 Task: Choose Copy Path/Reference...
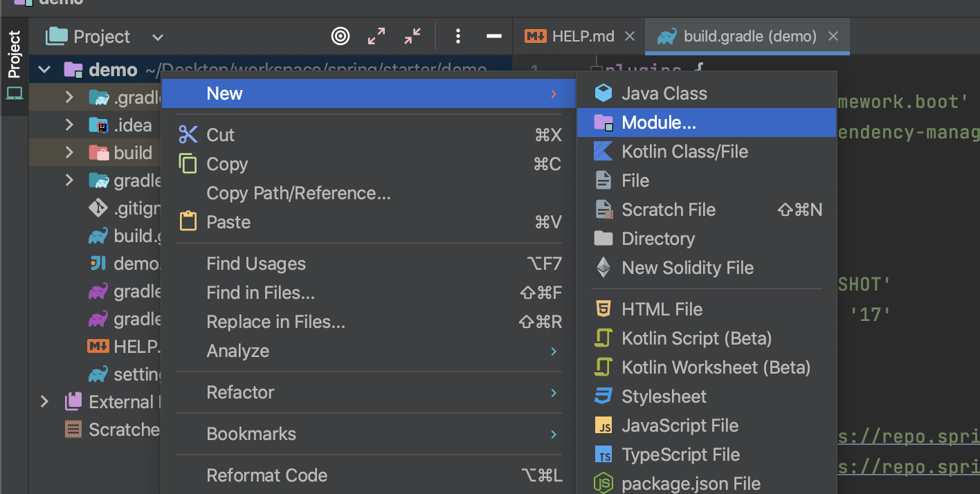(368, 193)
